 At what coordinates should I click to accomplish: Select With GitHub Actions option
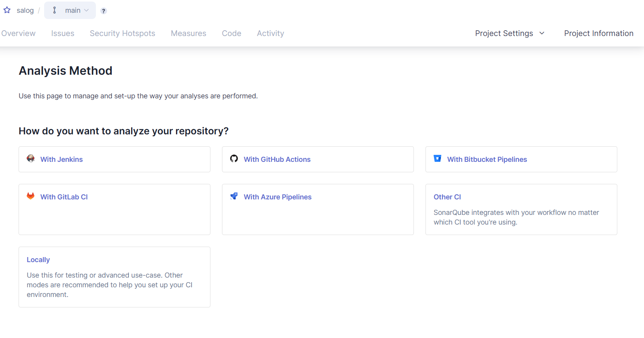click(318, 159)
